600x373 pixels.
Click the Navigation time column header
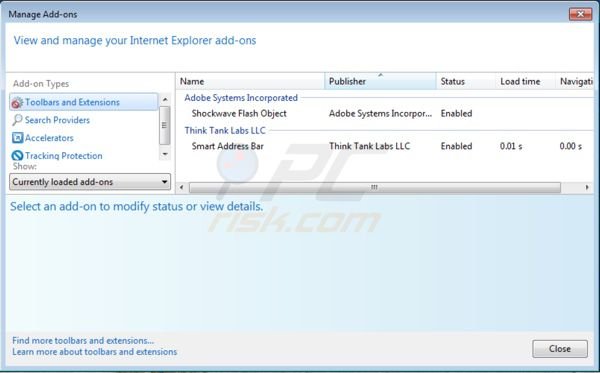[575, 81]
